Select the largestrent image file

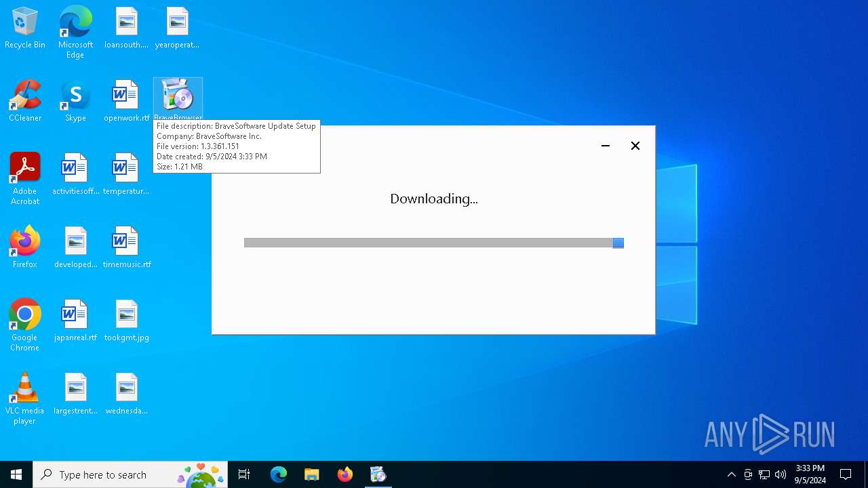75,394
